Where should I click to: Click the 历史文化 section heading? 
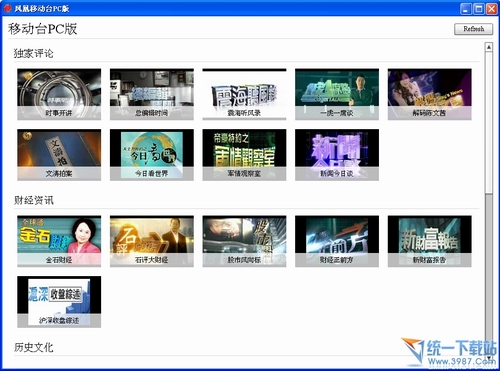33,347
